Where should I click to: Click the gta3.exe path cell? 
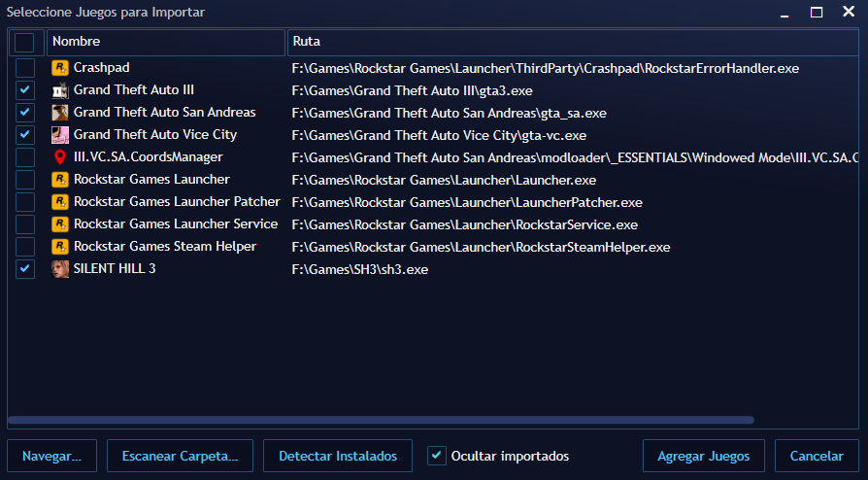point(412,91)
